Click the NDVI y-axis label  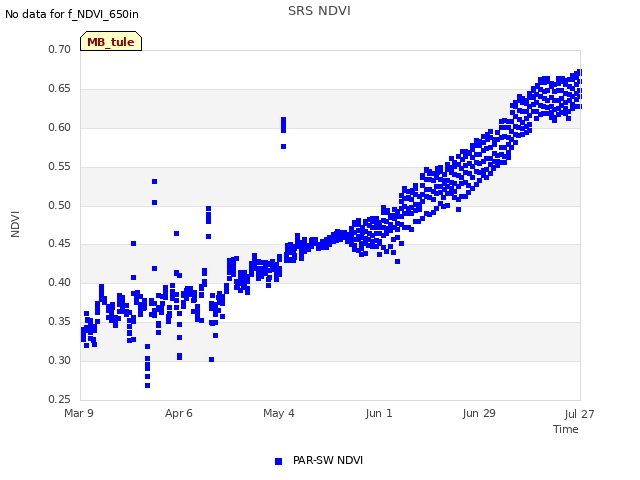(15, 224)
